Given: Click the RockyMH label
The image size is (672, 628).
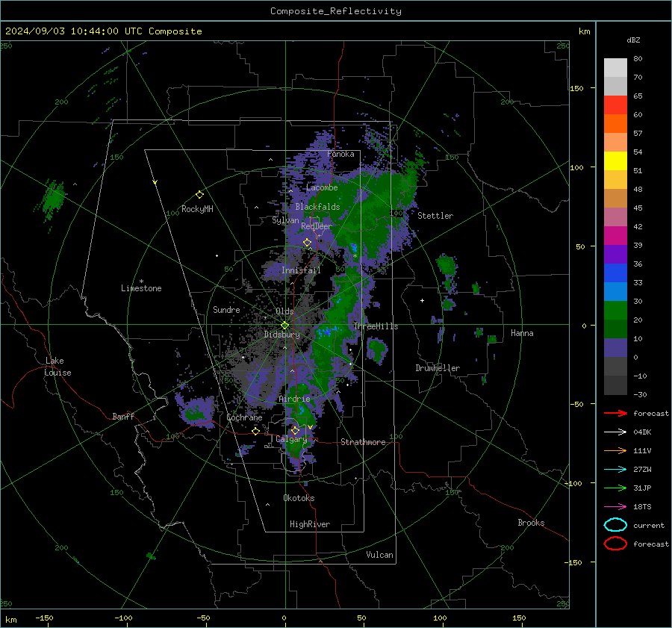Looking at the screenshot, I should tap(197, 209).
